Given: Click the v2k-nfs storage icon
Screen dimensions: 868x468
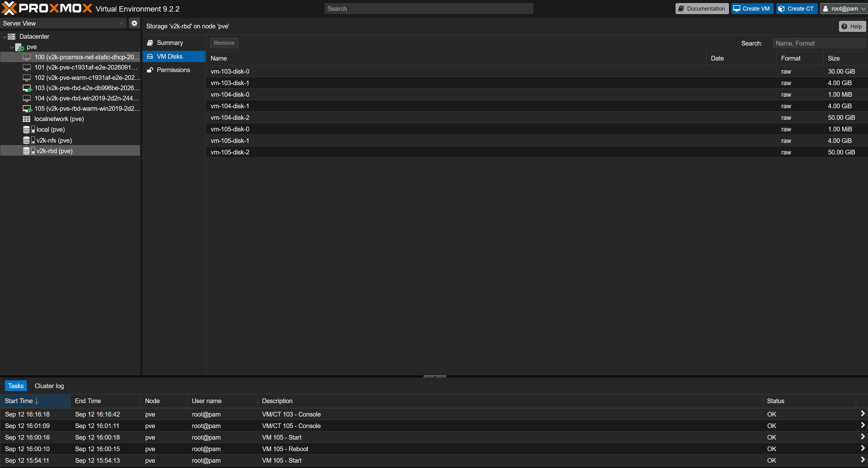Looking at the screenshot, I should pyautogui.click(x=29, y=140).
